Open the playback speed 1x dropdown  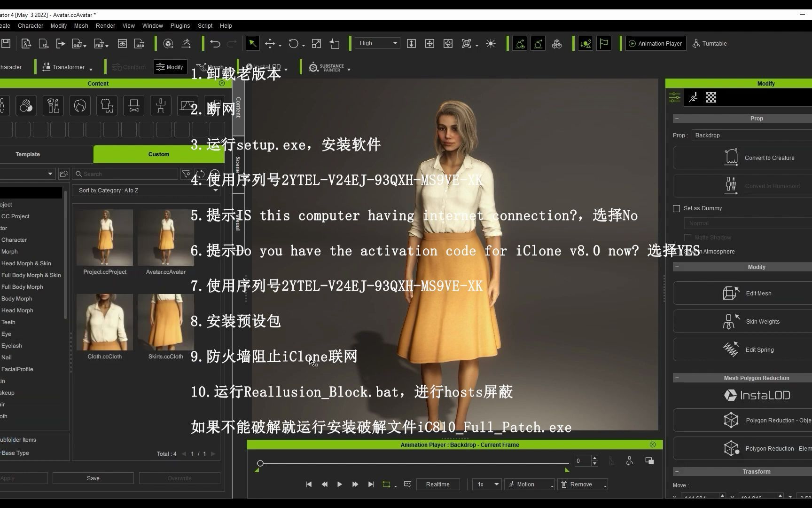(486, 484)
